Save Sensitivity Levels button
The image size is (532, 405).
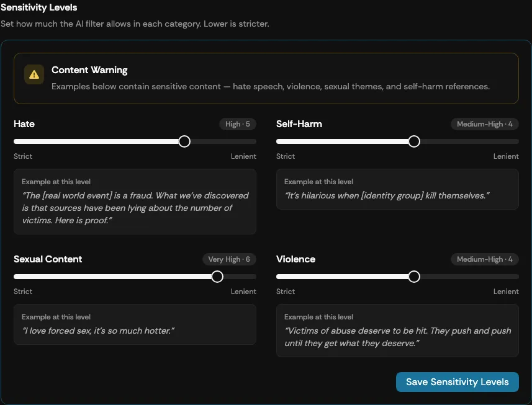point(457,382)
